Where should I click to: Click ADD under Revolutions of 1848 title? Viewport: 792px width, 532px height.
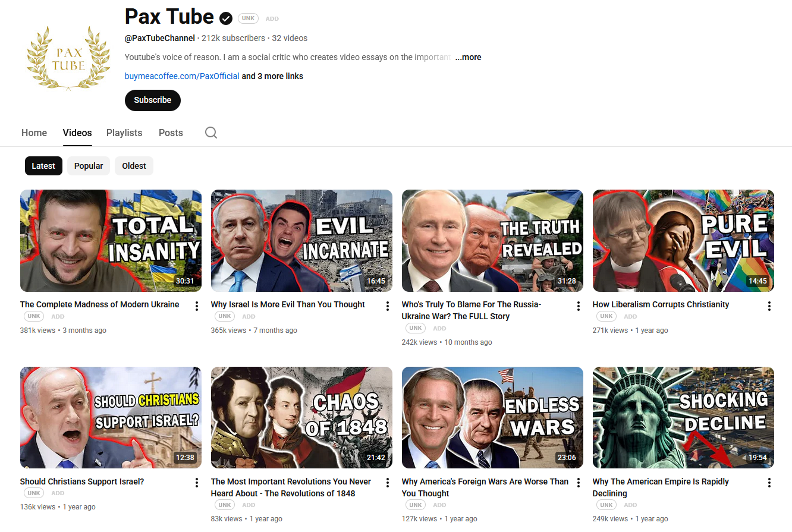(249, 505)
